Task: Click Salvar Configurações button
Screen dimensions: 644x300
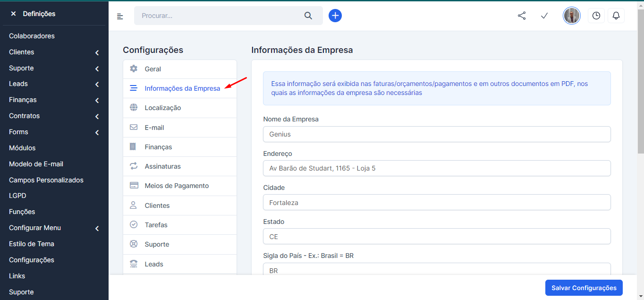Action: pos(584,288)
